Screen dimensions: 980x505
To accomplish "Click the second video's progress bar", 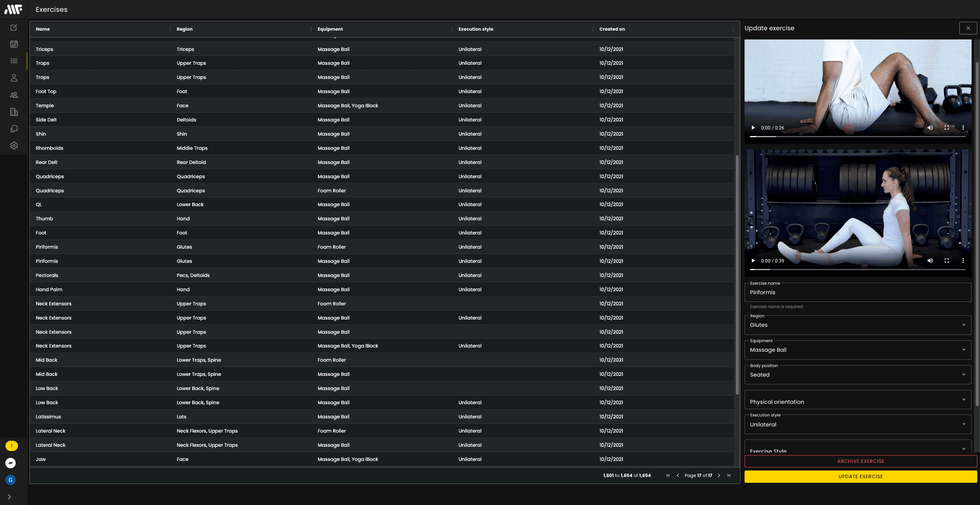I will 857,269.
